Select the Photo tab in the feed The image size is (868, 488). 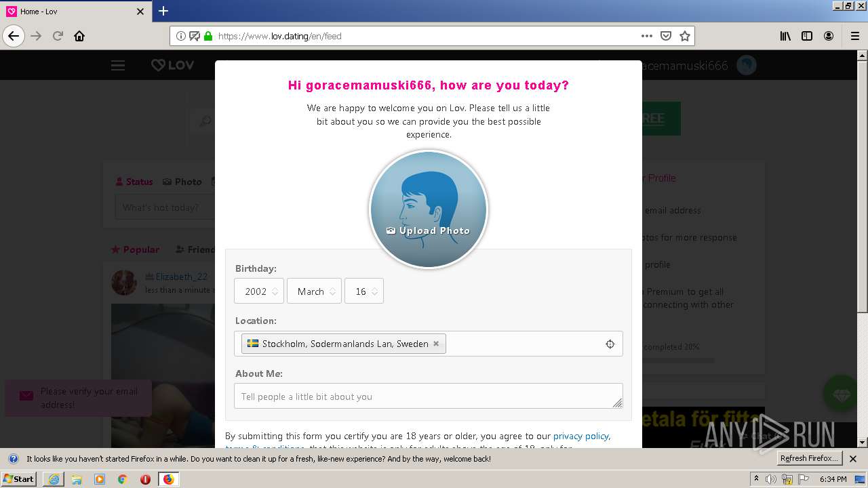pos(182,182)
